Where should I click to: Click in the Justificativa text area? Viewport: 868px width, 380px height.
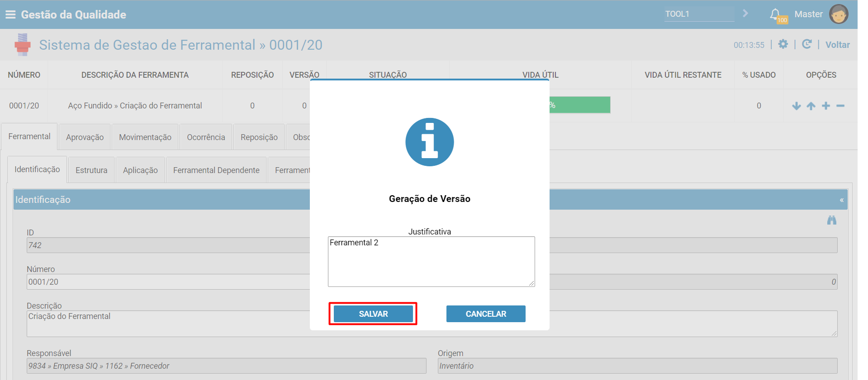(432, 262)
